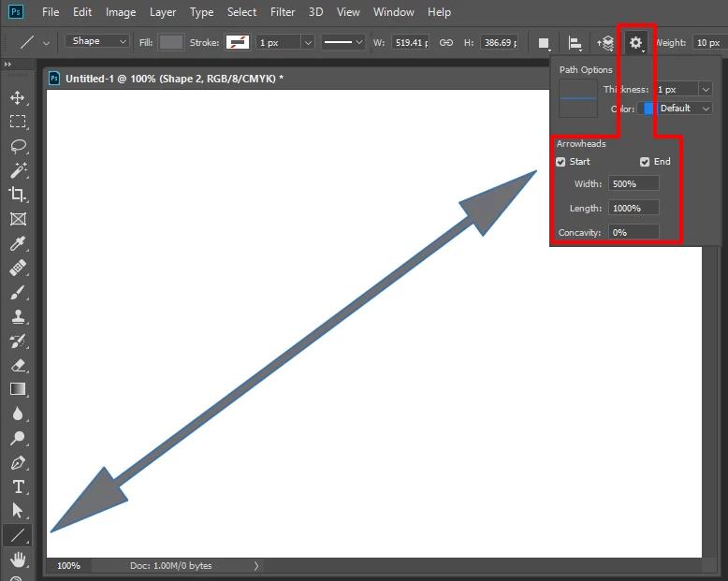Open the Shape tool mode dropdown
Viewport: 728px width, 581px height.
(96, 41)
